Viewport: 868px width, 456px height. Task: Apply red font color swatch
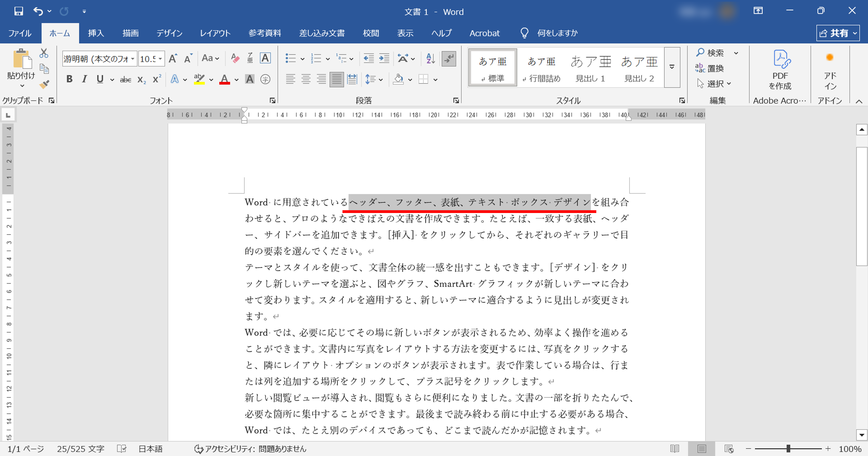pyautogui.click(x=224, y=80)
